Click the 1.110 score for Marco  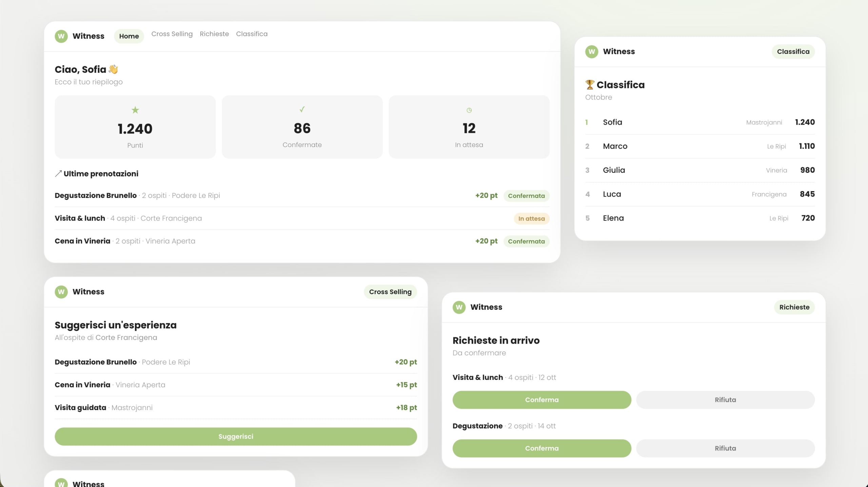807,146
